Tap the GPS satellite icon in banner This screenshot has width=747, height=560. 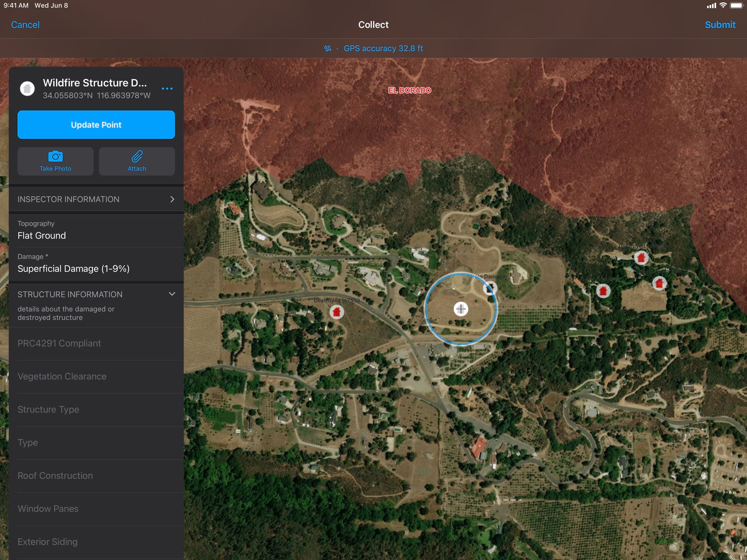click(328, 48)
